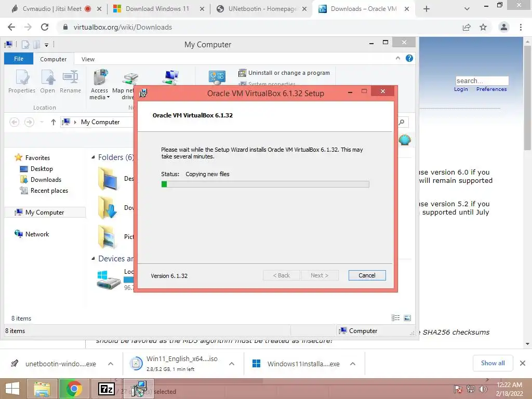Click Add a network location icon

point(170,77)
